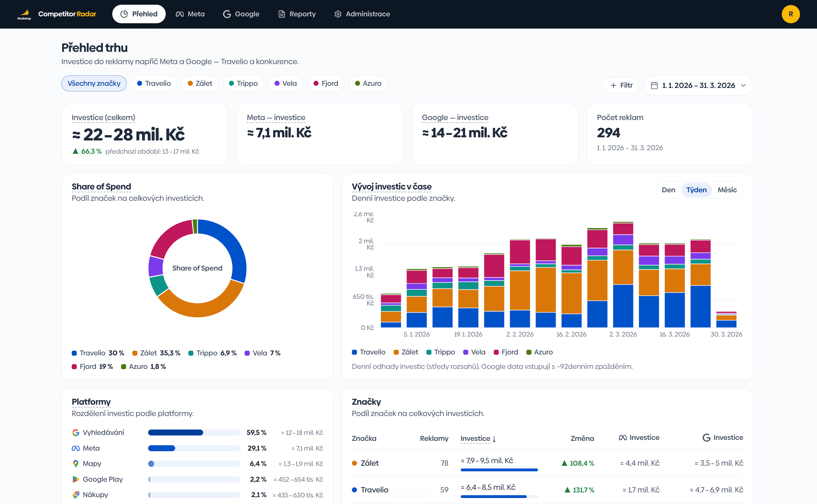Click the Investice (celkem) label
This screenshot has width=817, height=504.
pyautogui.click(x=103, y=117)
